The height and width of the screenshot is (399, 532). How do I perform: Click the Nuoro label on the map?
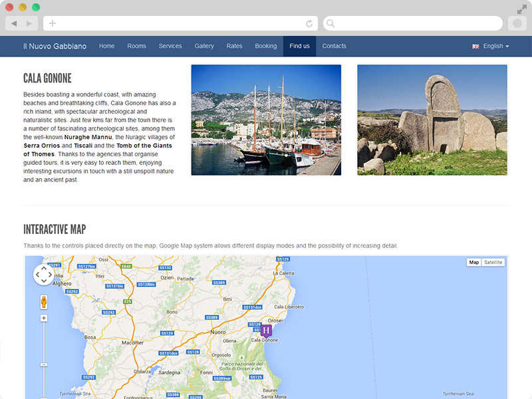pos(218,332)
